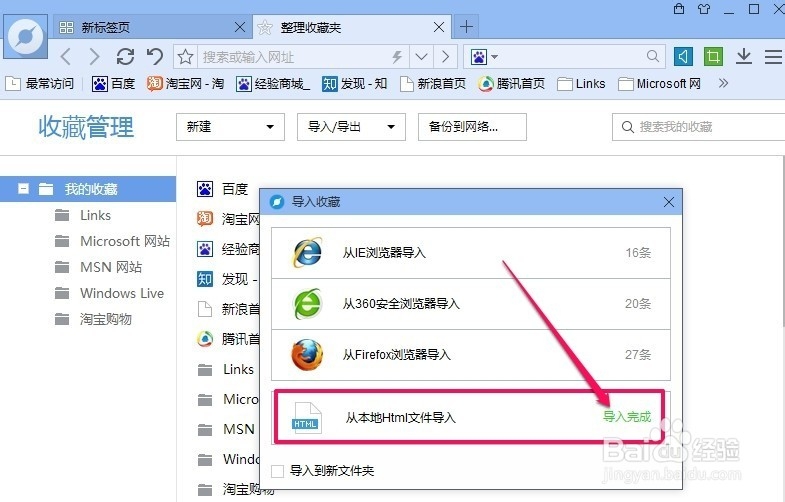This screenshot has width=785, height=502.
Task: Click the skin shirt icon in title bar
Action: coord(704,9)
